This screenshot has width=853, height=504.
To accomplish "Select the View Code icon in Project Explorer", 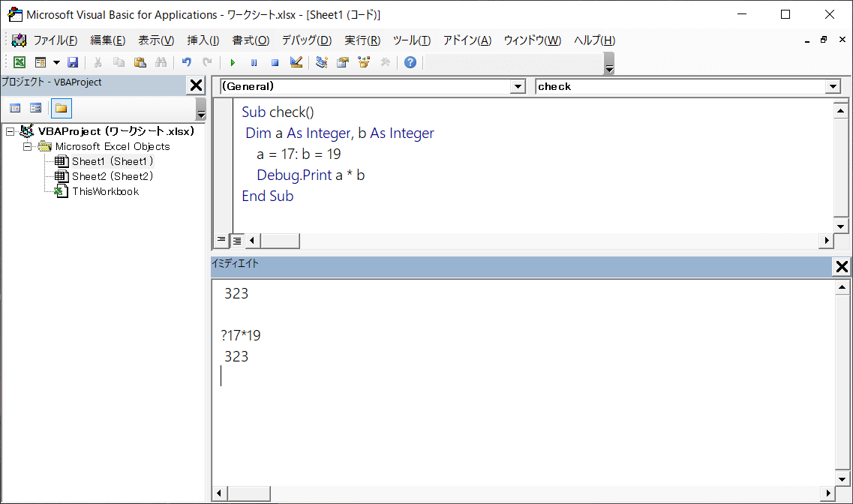I will (17, 108).
